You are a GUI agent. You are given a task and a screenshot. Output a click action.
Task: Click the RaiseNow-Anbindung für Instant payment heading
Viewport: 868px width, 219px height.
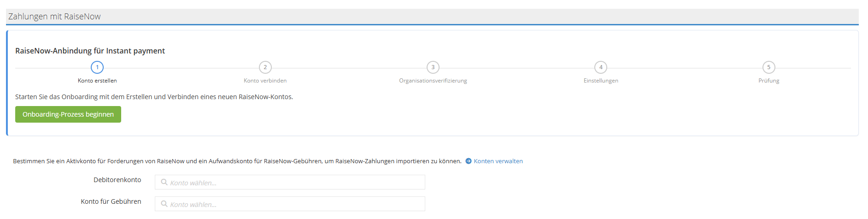90,51
